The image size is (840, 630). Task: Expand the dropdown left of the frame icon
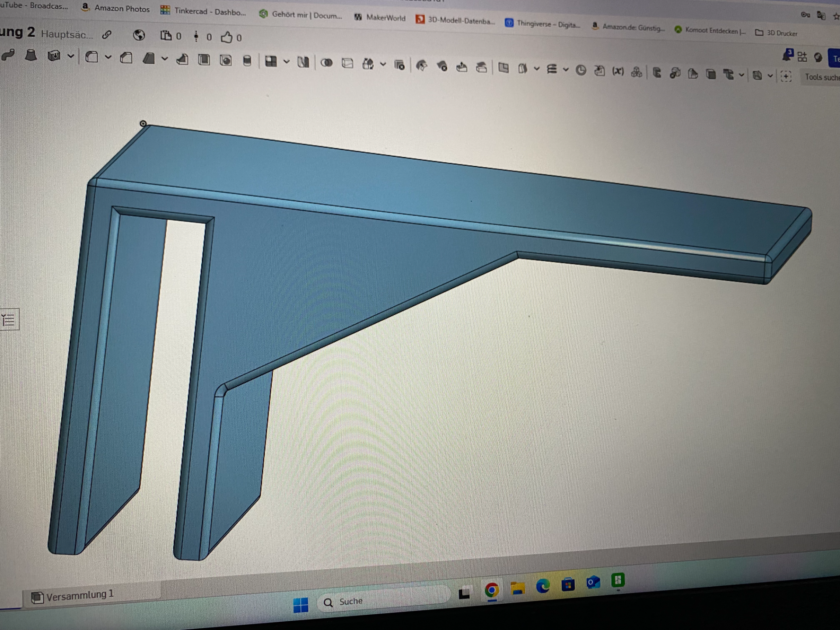pos(742,75)
